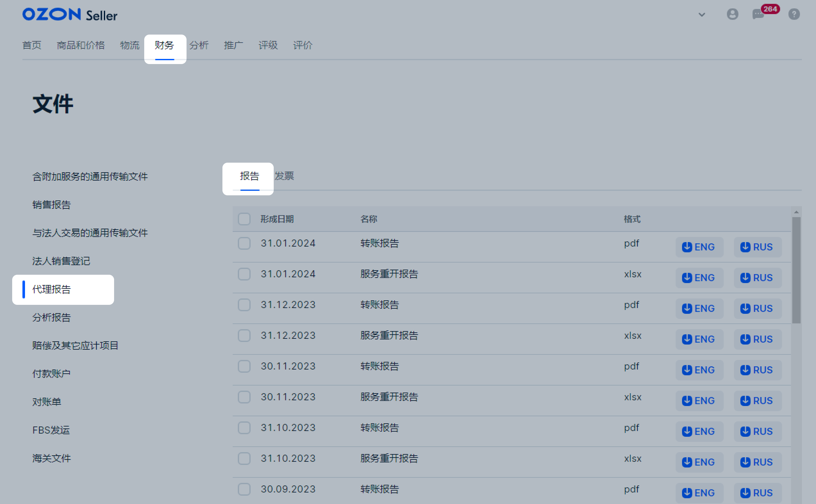Open the 推广 tab
The height and width of the screenshot is (504, 816).
pyautogui.click(x=234, y=45)
